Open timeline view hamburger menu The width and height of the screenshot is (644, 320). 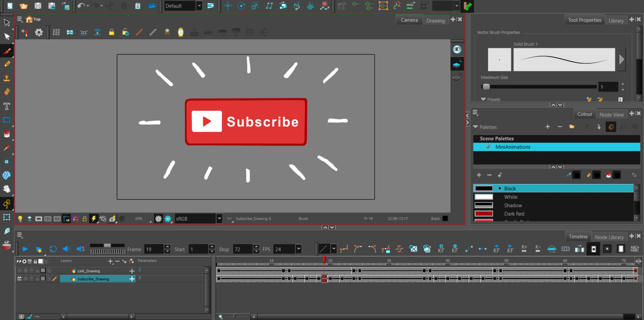19,235
